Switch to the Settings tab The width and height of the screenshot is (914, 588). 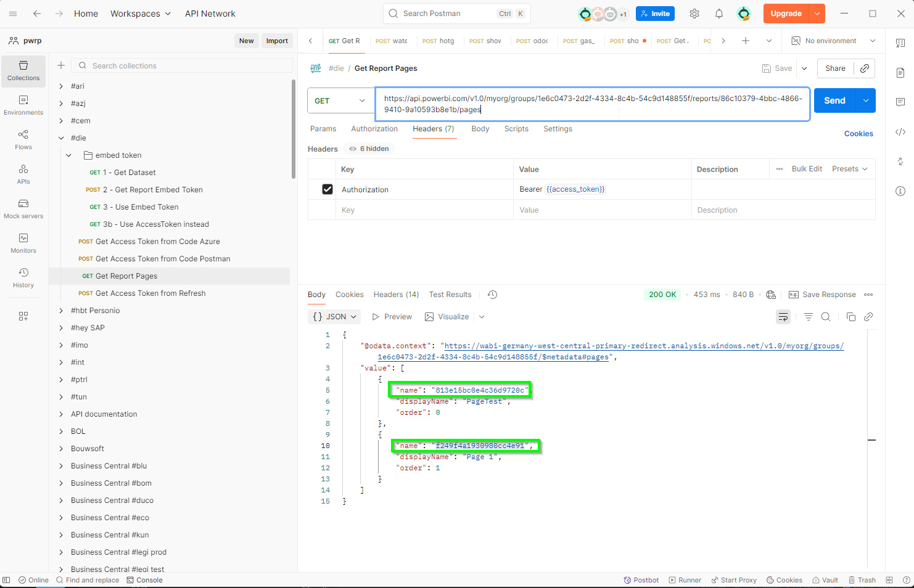click(x=558, y=129)
